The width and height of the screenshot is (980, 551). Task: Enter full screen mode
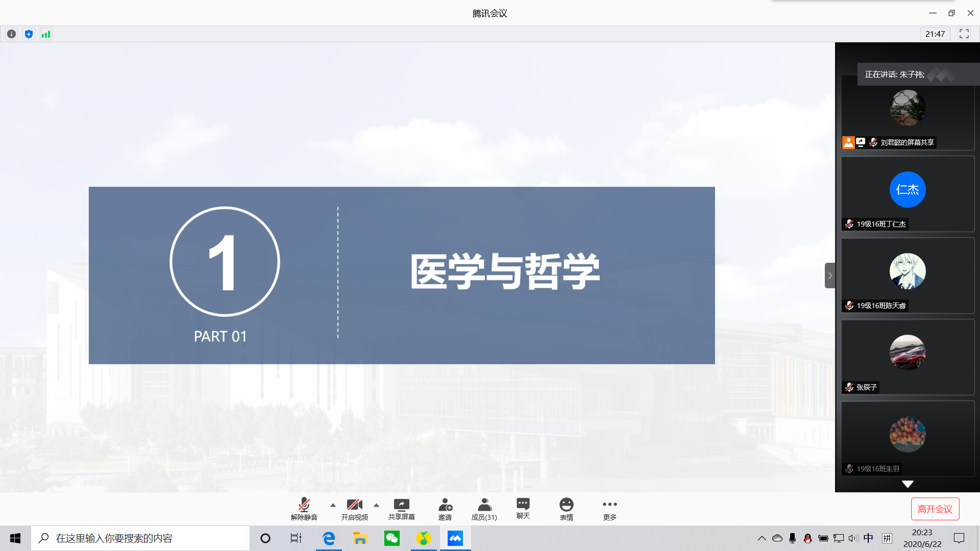[x=964, y=34]
